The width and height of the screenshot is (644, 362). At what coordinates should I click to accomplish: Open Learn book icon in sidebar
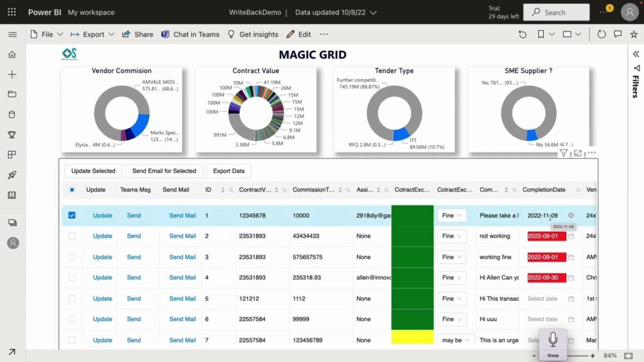12,195
